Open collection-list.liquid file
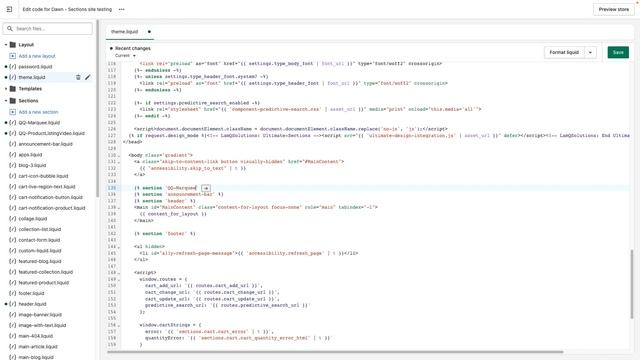 click(x=40, y=229)
